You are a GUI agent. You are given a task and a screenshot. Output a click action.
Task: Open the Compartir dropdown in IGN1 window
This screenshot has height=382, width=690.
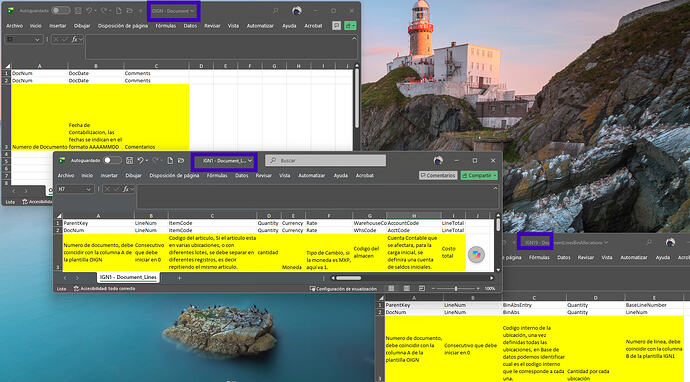[x=495, y=176]
